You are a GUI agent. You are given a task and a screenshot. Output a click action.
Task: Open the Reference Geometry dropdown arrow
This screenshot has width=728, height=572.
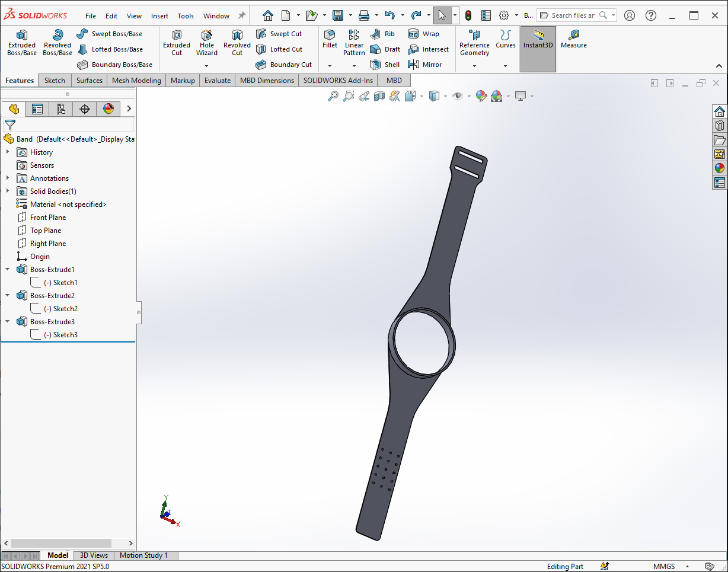[x=474, y=66]
